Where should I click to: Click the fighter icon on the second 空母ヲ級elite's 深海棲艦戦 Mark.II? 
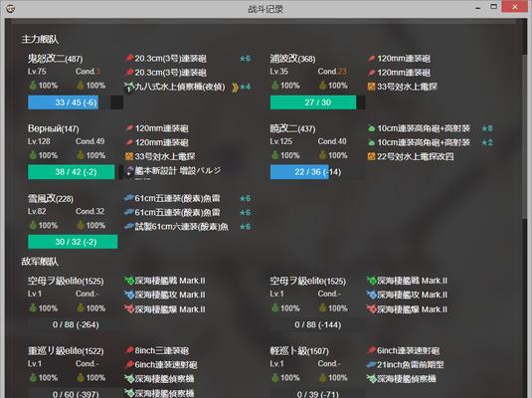pyautogui.click(x=372, y=281)
